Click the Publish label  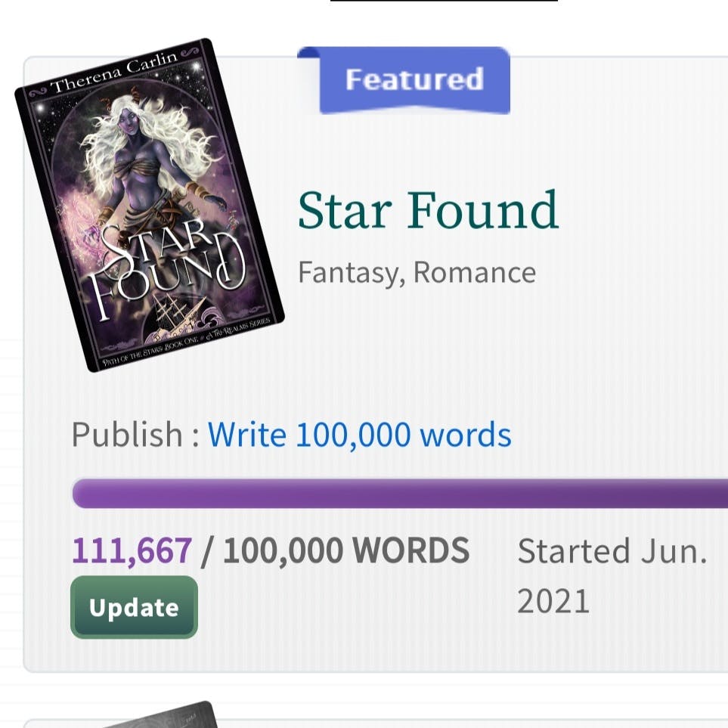point(127,435)
